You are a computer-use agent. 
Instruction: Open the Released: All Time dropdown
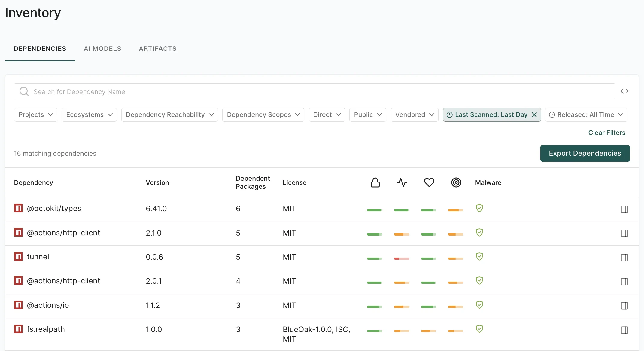586,115
